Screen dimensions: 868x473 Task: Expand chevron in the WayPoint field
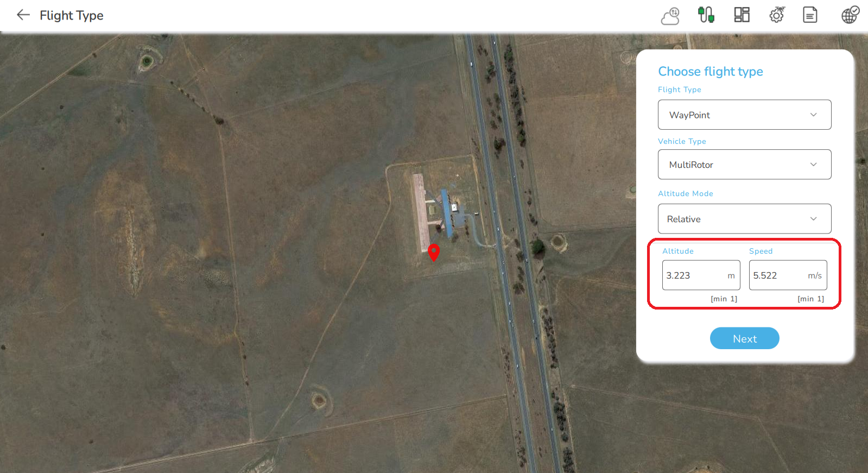click(x=813, y=115)
